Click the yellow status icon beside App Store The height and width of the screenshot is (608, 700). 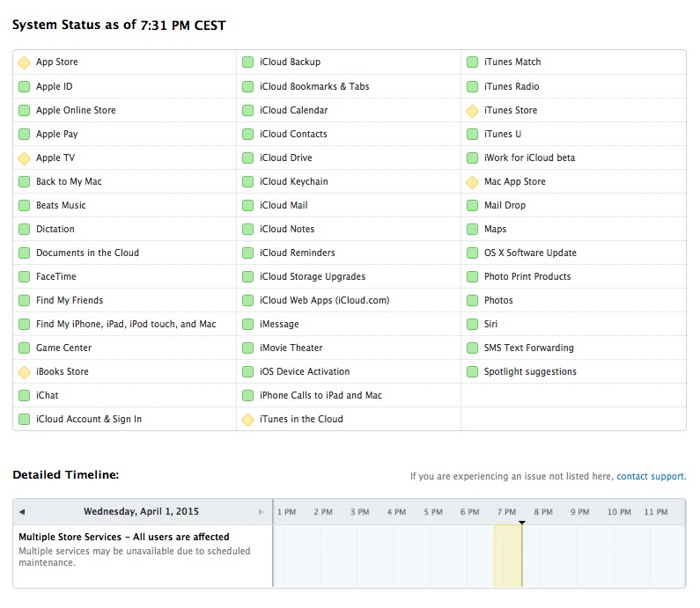(x=24, y=62)
